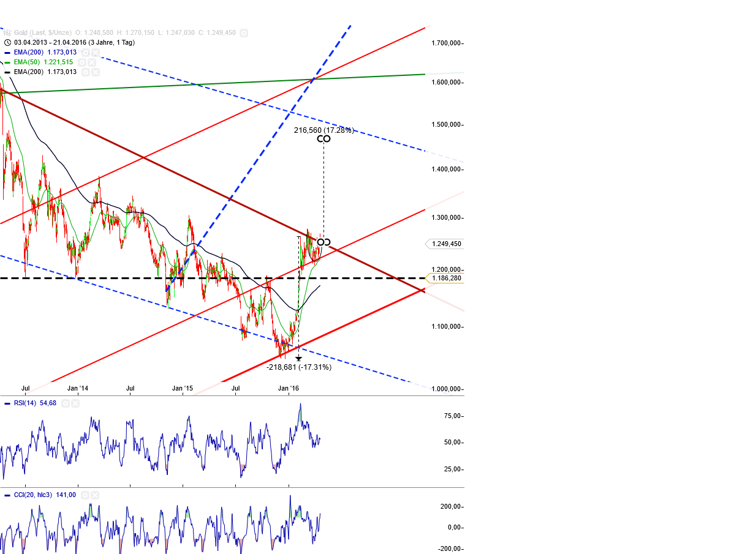Remove the RSI(14) indicator using its X icon
Image resolution: width=756 pixels, height=554 pixels.
pyautogui.click(x=75, y=403)
